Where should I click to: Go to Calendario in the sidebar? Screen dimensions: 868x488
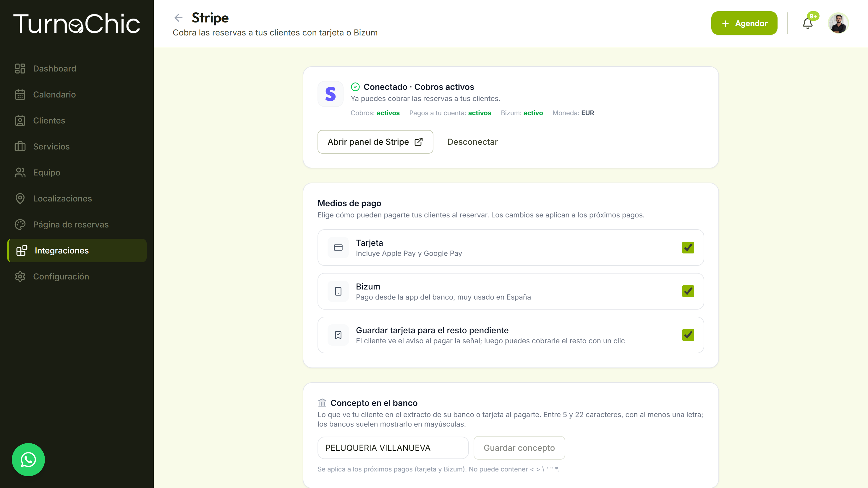(x=77, y=95)
